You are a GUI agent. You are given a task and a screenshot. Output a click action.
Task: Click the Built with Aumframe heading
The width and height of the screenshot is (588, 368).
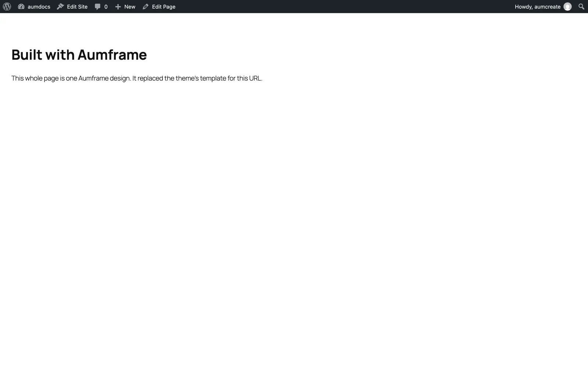[x=79, y=55]
